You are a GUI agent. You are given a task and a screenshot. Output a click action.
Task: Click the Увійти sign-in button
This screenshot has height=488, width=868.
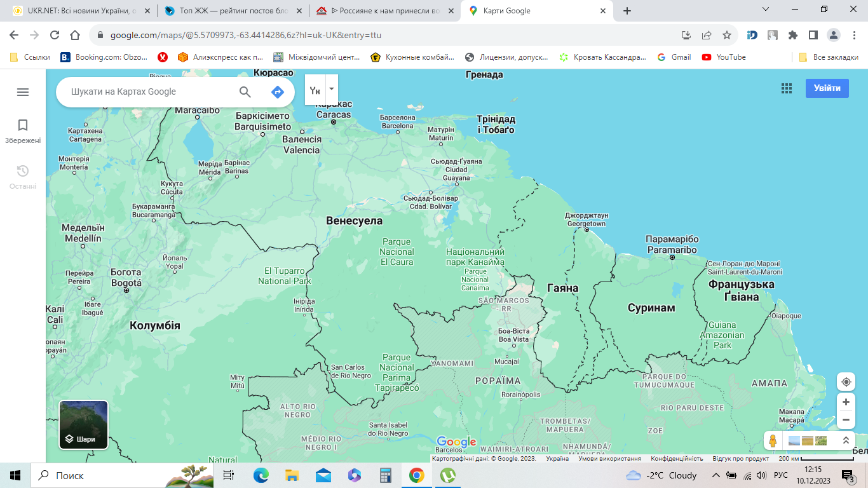click(827, 88)
